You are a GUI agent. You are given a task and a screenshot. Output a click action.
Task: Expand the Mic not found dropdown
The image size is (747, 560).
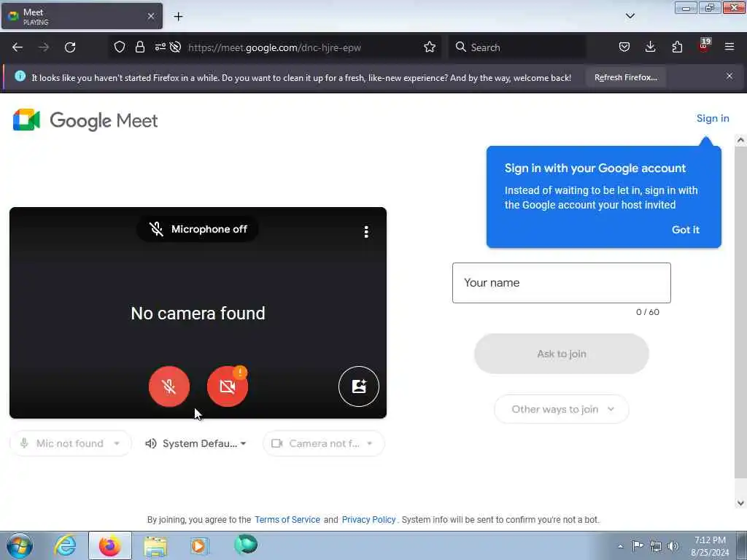tap(71, 443)
